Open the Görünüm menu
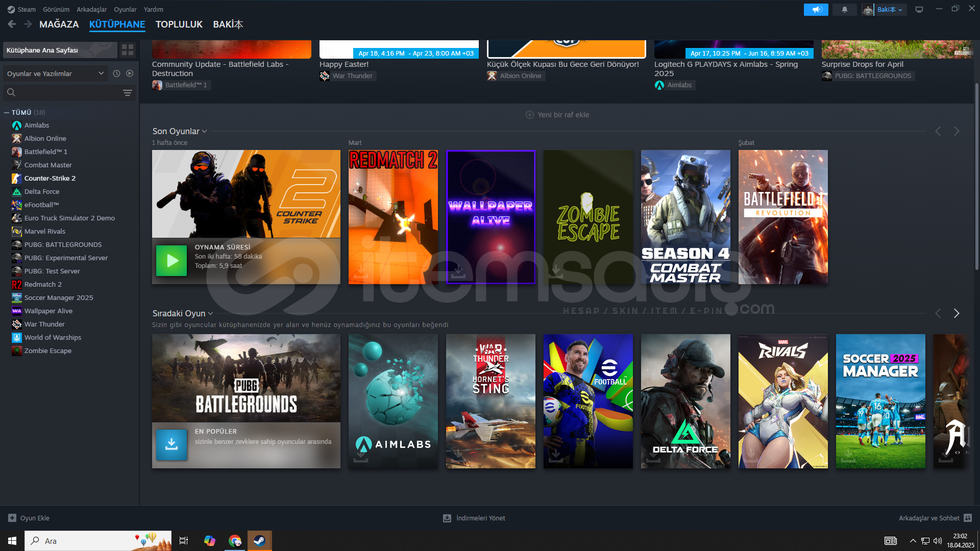Image resolution: width=980 pixels, height=551 pixels. (x=56, y=9)
